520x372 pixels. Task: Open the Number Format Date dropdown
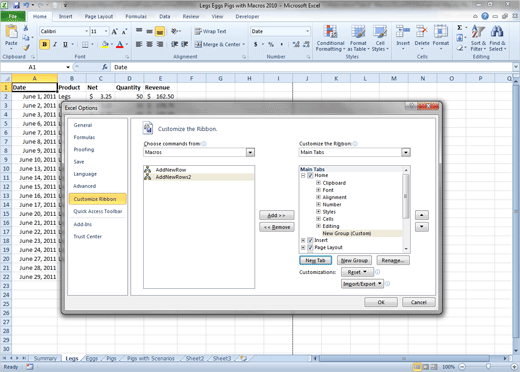(307, 31)
